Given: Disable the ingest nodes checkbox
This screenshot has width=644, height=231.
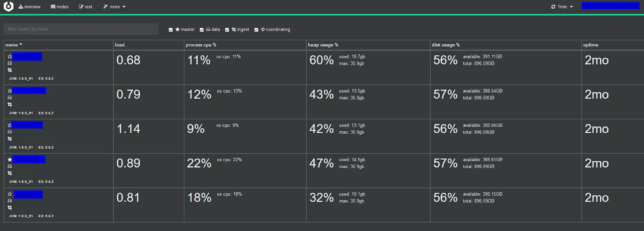Looking at the screenshot, I should (227, 30).
